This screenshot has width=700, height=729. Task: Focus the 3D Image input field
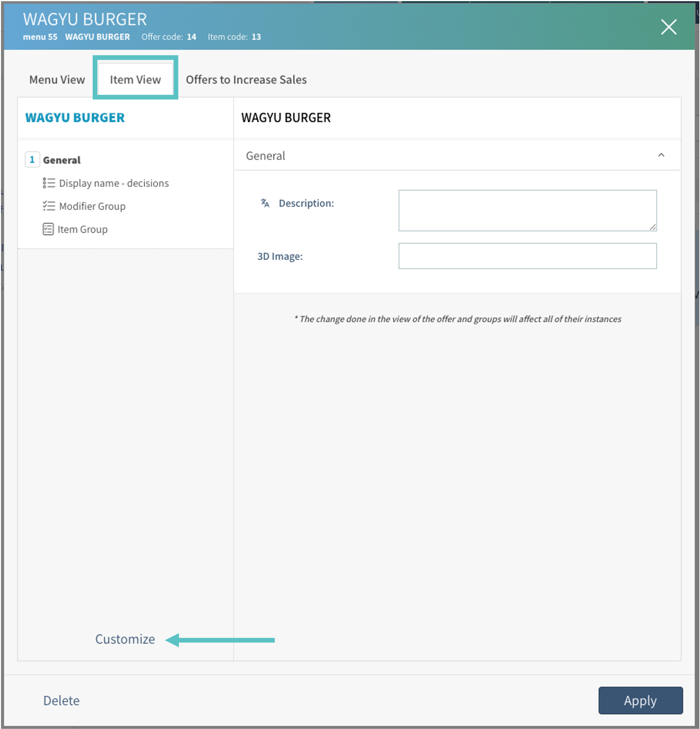click(x=527, y=256)
